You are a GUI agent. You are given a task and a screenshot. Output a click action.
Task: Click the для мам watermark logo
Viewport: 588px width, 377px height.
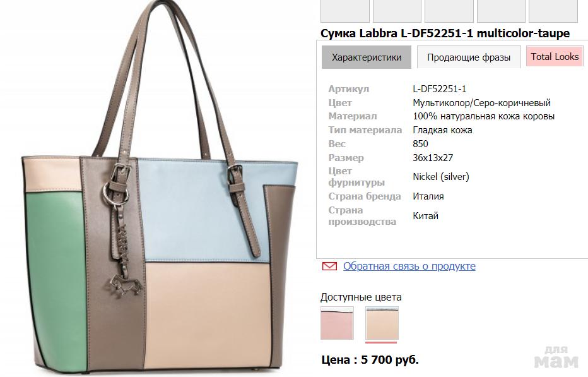[x=556, y=357]
